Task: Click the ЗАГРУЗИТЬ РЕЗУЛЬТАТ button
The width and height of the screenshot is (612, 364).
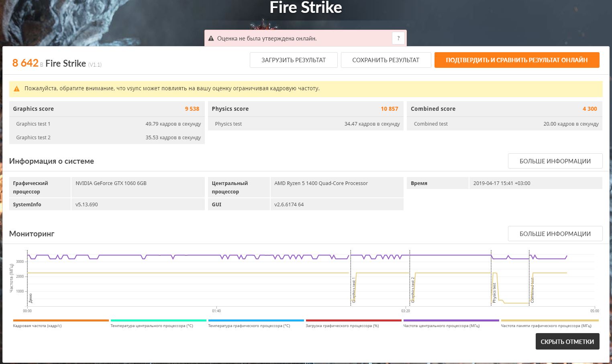Action: [x=294, y=60]
